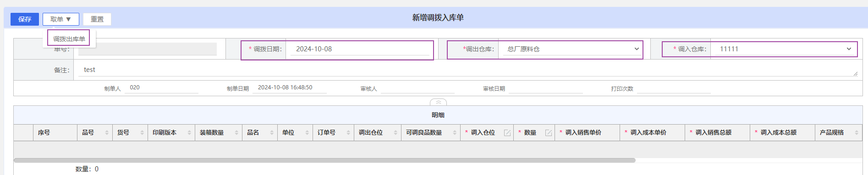Sort by 单位 column arrows
Image resolution: width=868 pixels, height=175 pixels.
307,133
